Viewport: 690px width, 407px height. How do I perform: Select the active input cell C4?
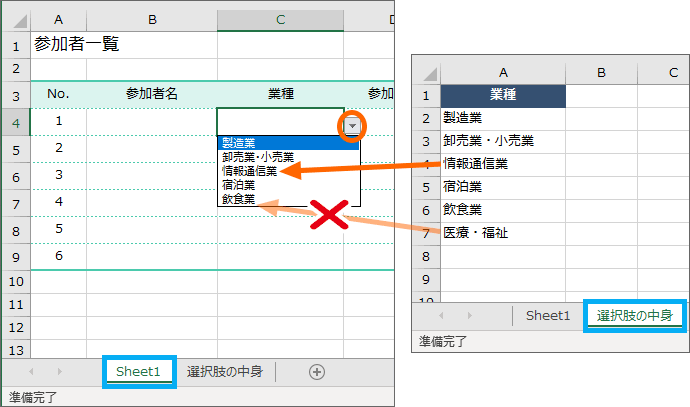click(x=280, y=122)
